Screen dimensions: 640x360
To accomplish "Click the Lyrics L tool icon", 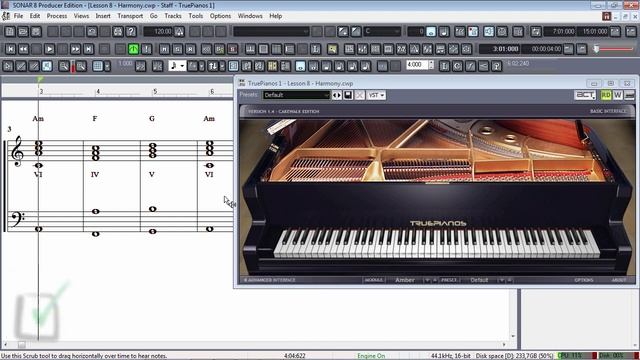I will (444, 66).
